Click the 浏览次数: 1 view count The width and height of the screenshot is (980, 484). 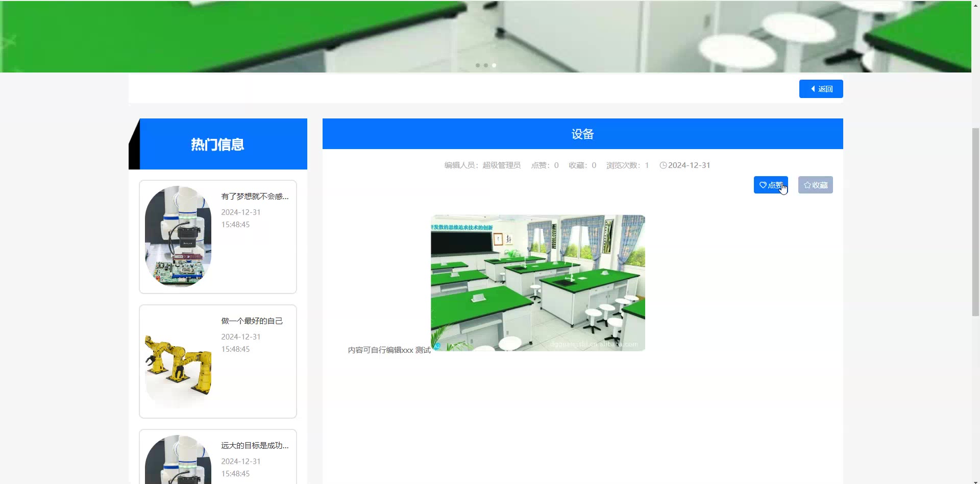pyautogui.click(x=627, y=165)
